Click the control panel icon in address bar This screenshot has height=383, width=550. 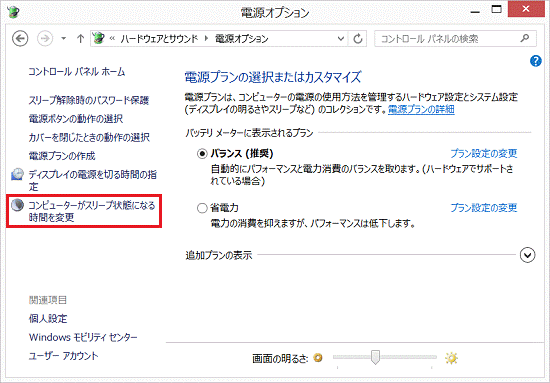pos(99,38)
